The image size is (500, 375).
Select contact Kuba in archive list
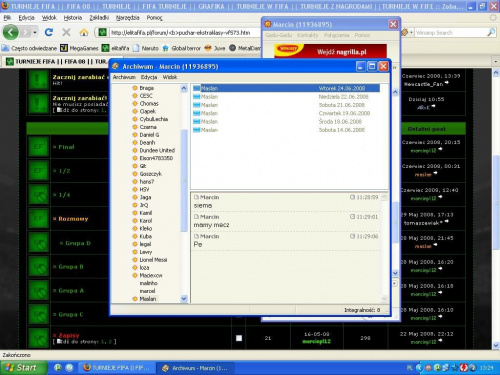pyautogui.click(x=146, y=236)
